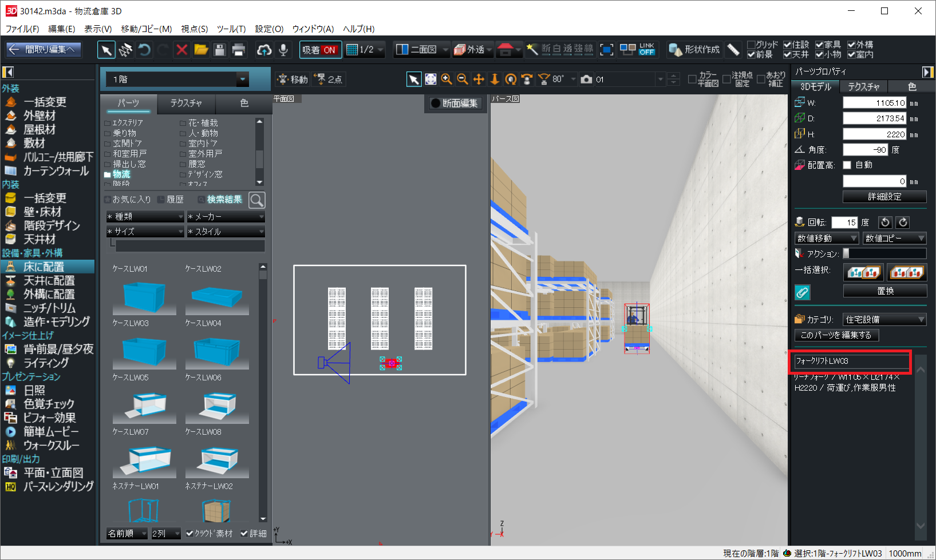Click the open folder icon
The width and height of the screenshot is (936, 560).
click(201, 50)
